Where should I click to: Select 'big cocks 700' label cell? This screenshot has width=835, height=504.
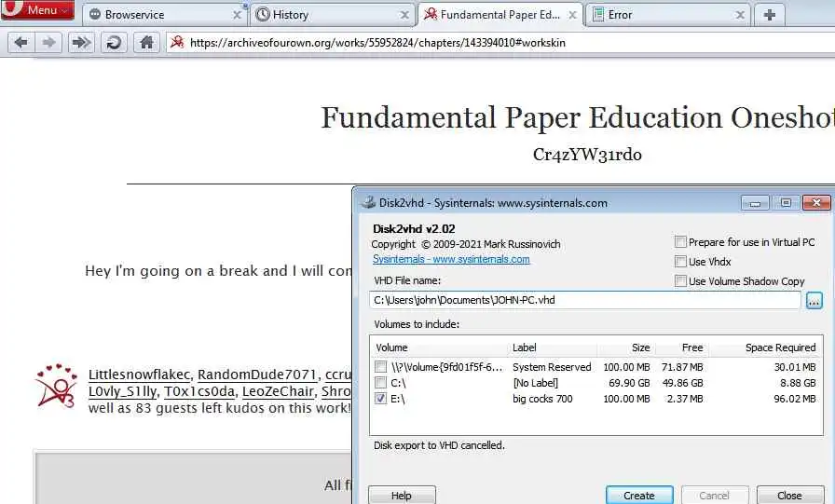(542, 399)
